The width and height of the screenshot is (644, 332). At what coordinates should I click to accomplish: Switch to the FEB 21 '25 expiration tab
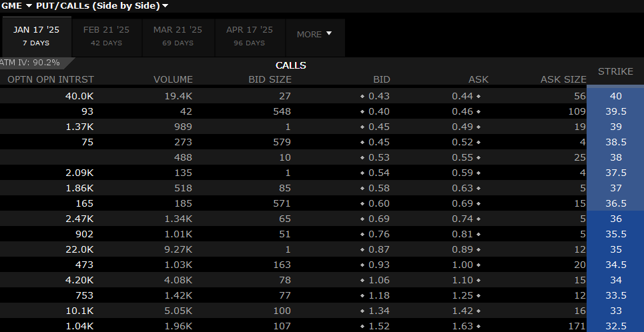(x=106, y=36)
